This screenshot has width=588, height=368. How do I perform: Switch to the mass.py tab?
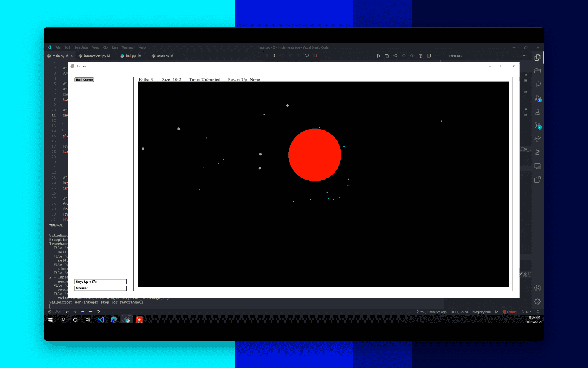(163, 56)
